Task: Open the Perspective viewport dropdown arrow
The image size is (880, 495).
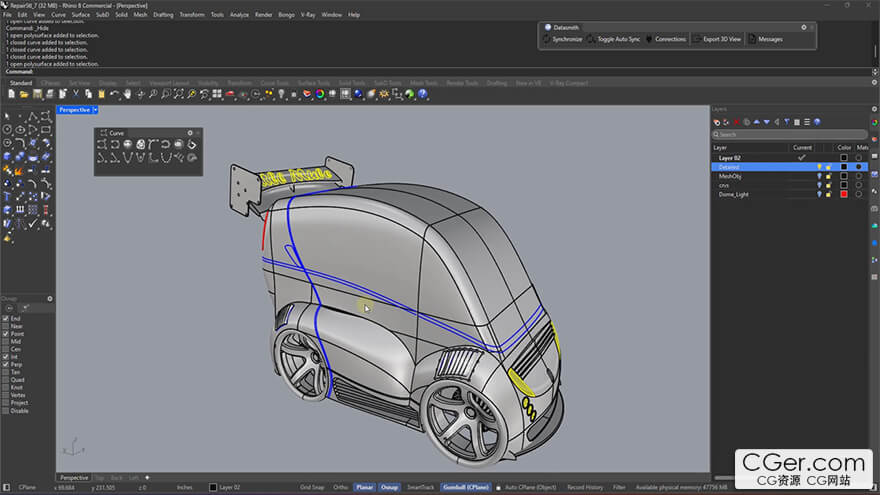Action: [x=95, y=110]
